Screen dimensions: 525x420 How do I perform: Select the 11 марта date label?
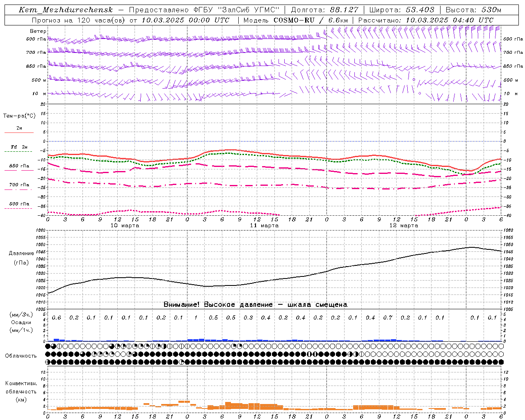click(x=265, y=226)
